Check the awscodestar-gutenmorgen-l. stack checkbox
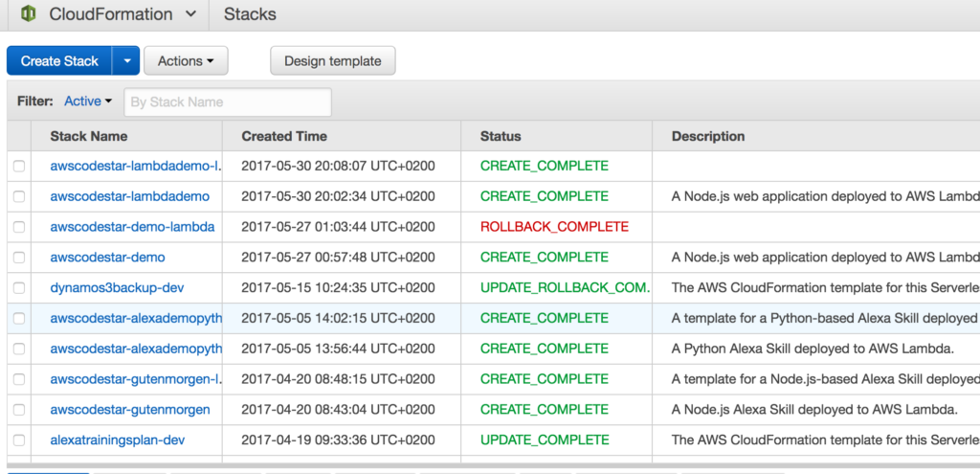 [19, 379]
